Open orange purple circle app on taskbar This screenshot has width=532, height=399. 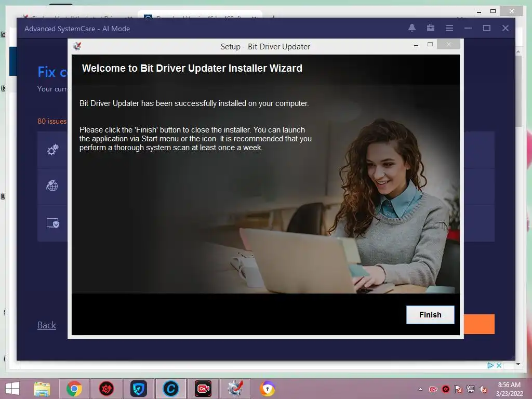268,389
